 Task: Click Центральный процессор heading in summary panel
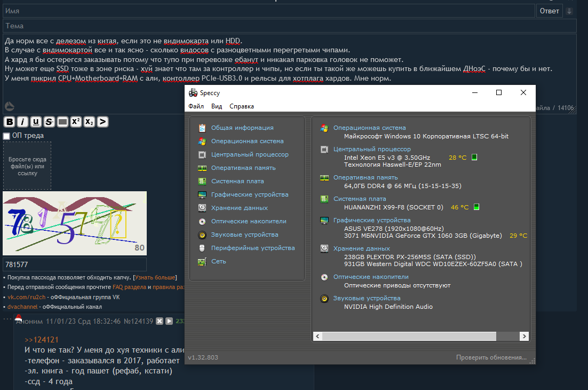click(x=372, y=149)
